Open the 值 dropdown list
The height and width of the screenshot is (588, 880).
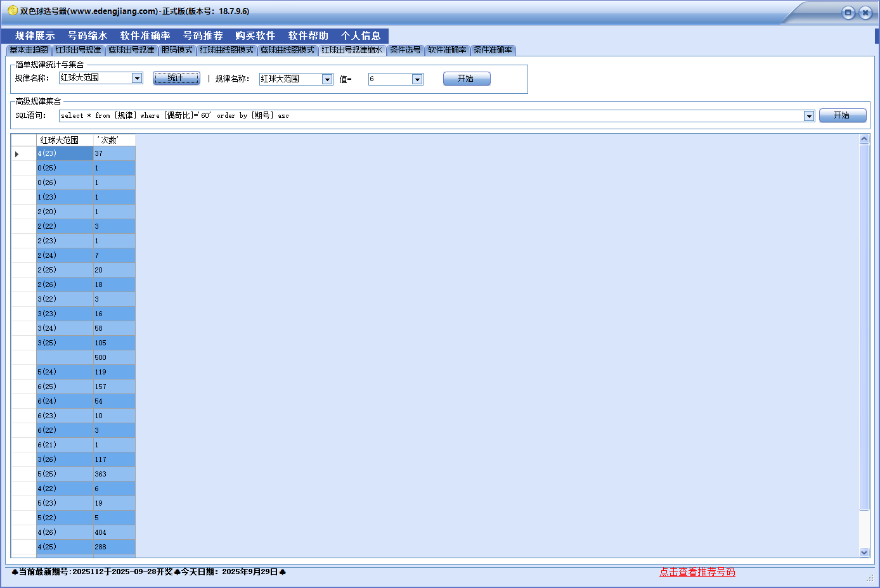click(417, 79)
